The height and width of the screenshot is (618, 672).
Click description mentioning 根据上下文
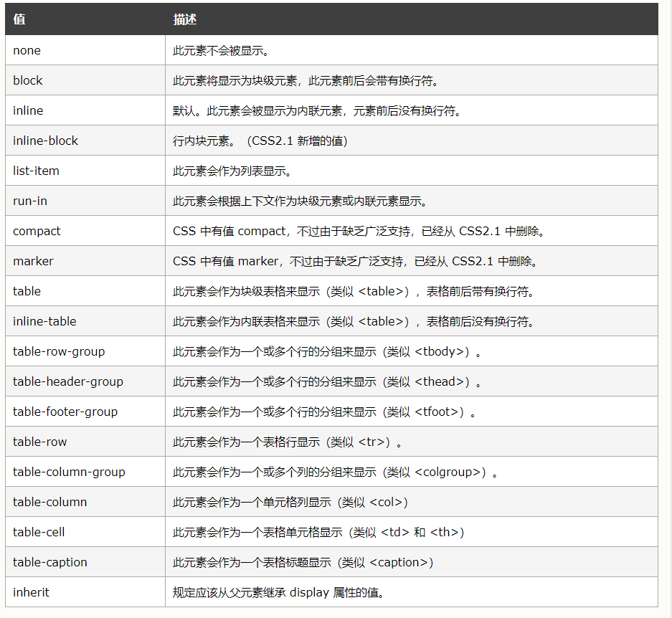[x=300, y=201]
